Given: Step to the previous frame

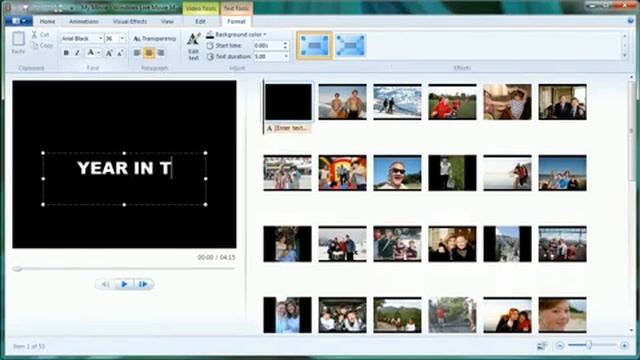Looking at the screenshot, I should (x=105, y=284).
